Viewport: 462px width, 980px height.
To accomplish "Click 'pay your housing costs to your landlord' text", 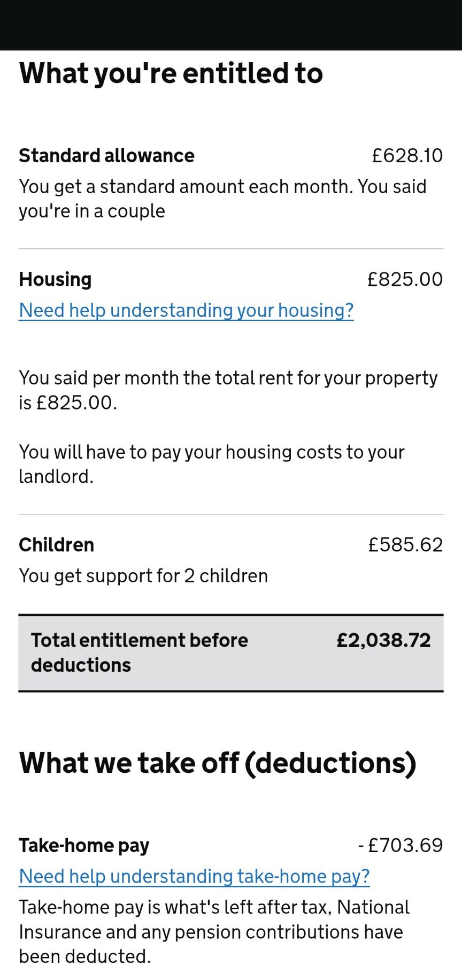I will click(211, 464).
